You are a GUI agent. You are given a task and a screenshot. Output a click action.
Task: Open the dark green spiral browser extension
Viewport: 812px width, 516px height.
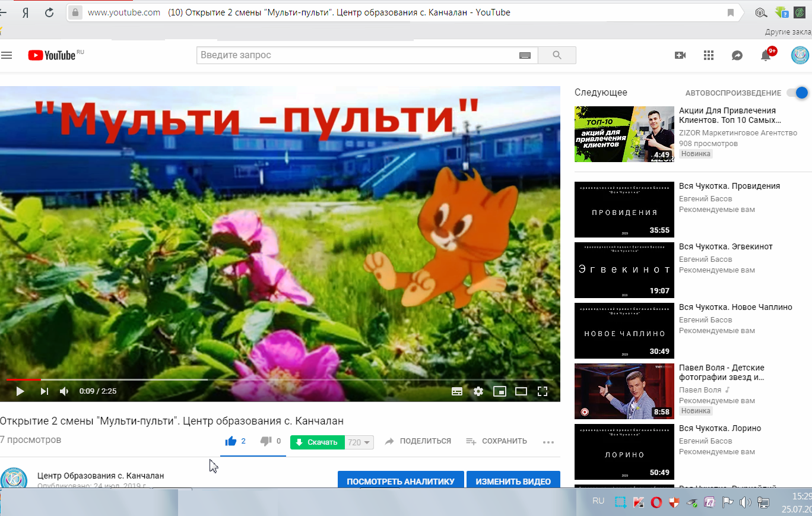click(x=800, y=12)
